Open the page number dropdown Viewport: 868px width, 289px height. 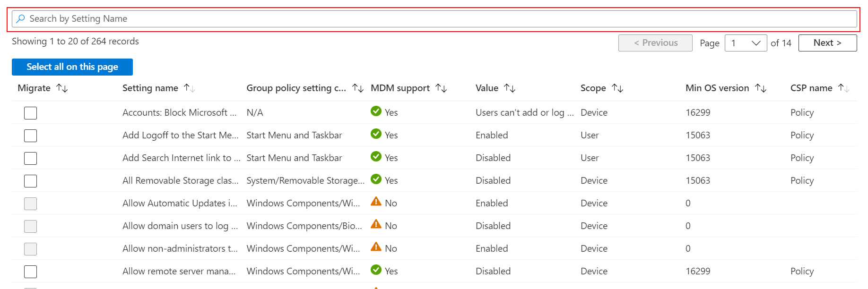coord(746,43)
